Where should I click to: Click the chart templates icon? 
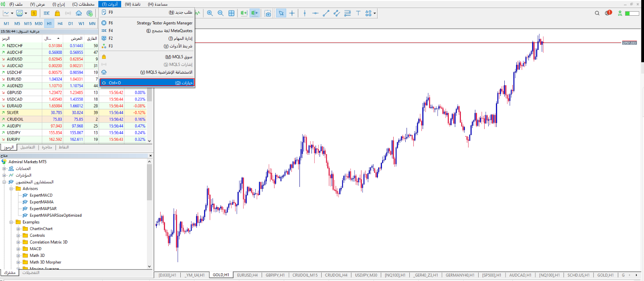[19, 13]
